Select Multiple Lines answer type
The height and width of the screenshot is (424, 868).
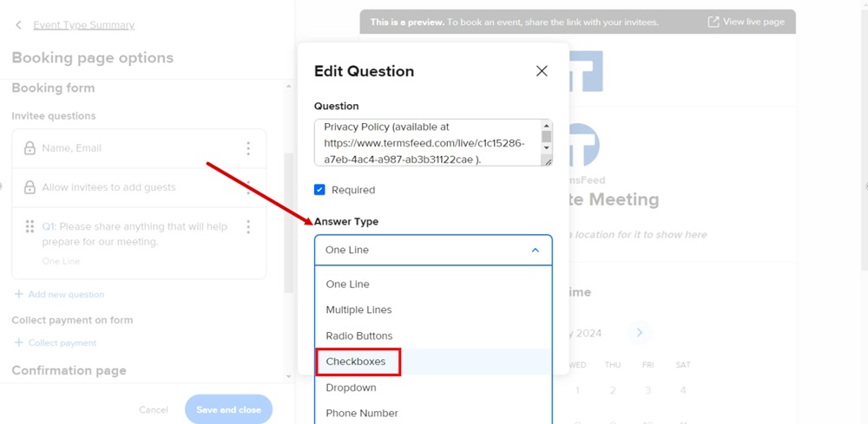click(x=433, y=310)
